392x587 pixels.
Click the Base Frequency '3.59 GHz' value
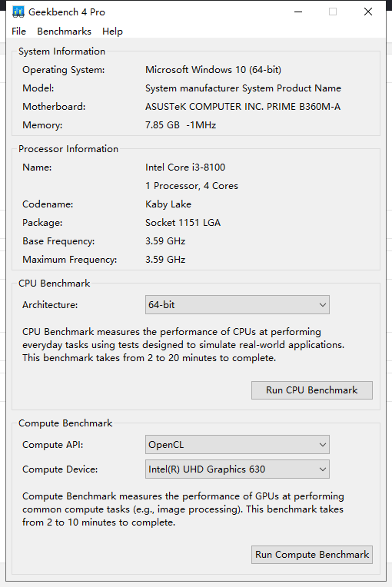165,241
